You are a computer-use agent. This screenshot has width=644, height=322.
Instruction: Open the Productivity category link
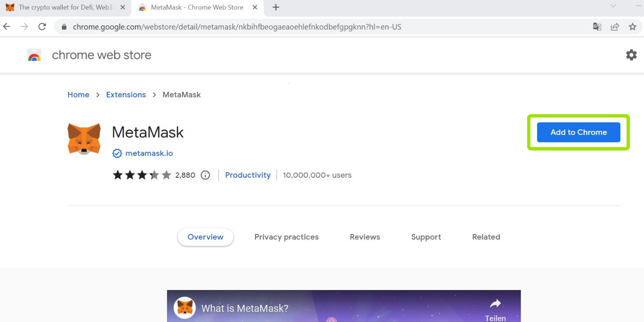[248, 175]
